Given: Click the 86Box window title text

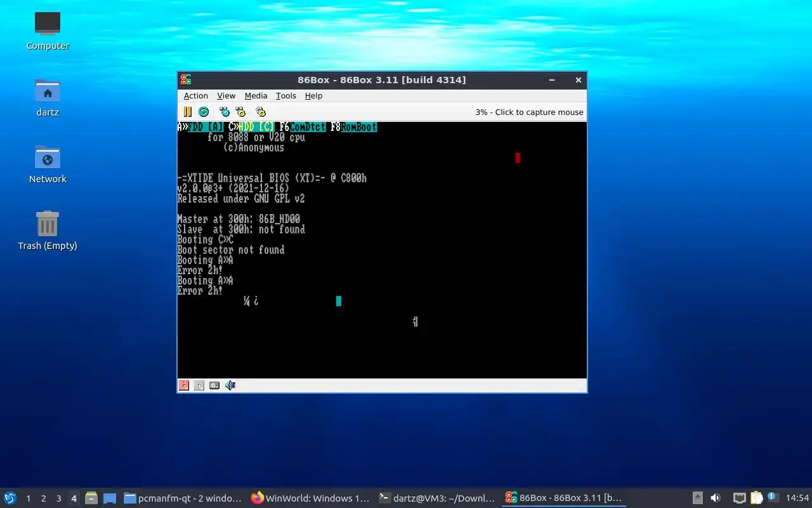Looking at the screenshot, I should (x=382, y=80).
